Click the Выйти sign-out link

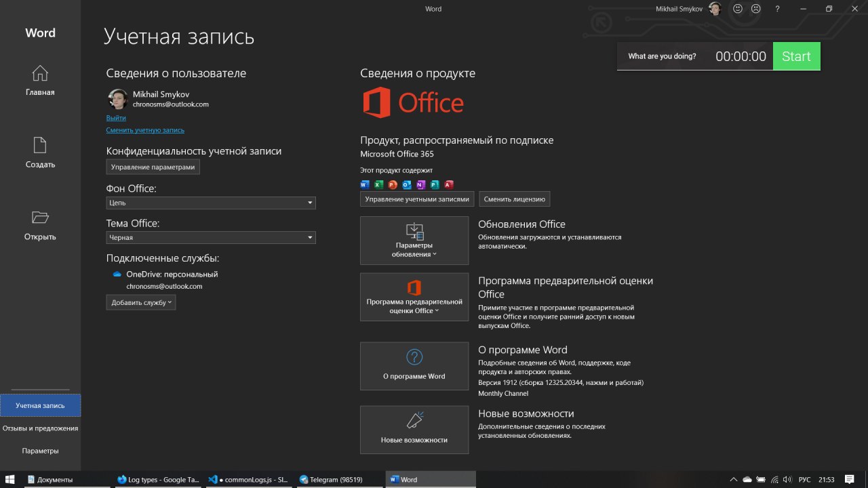[116, 117]
